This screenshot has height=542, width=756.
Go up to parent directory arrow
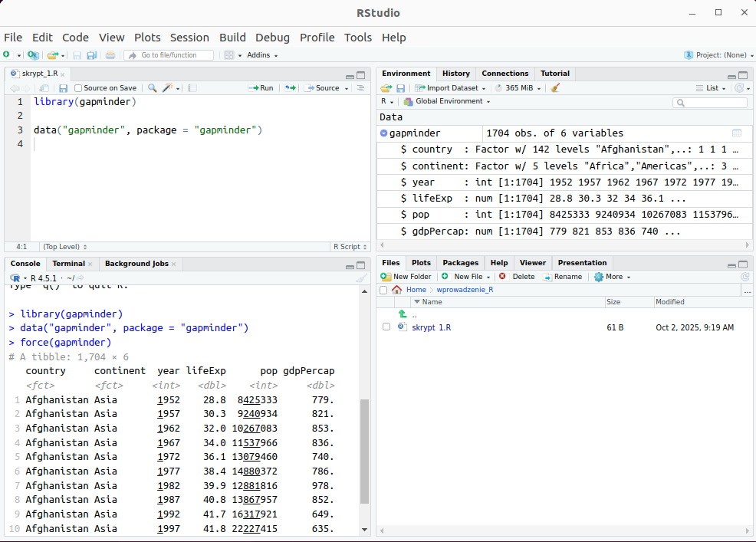tap(403, 314)
